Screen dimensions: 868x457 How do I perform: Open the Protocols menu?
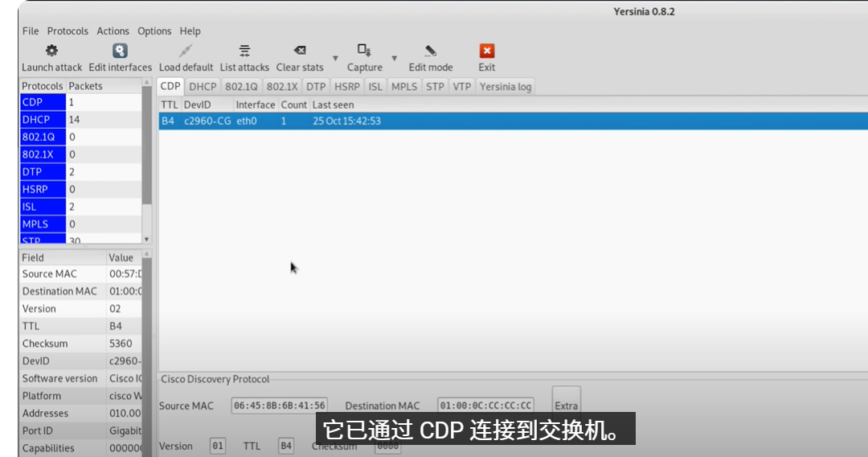pos(68,31)
